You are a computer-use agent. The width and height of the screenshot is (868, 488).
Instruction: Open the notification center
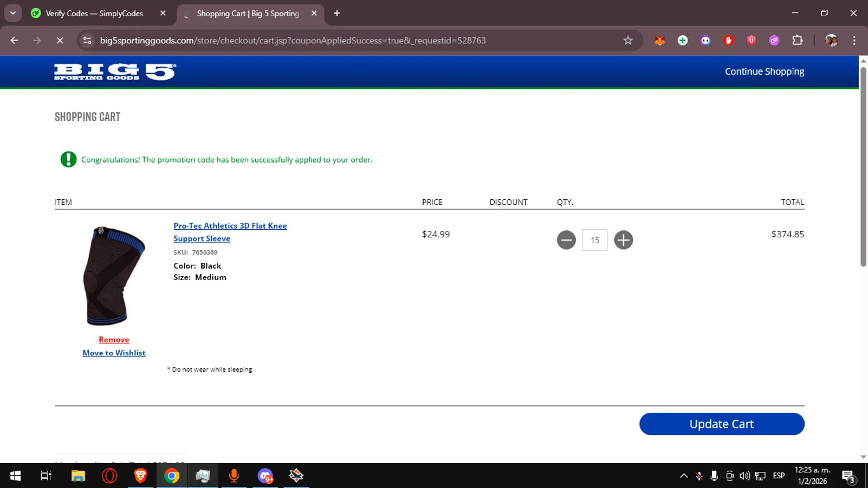849,476
